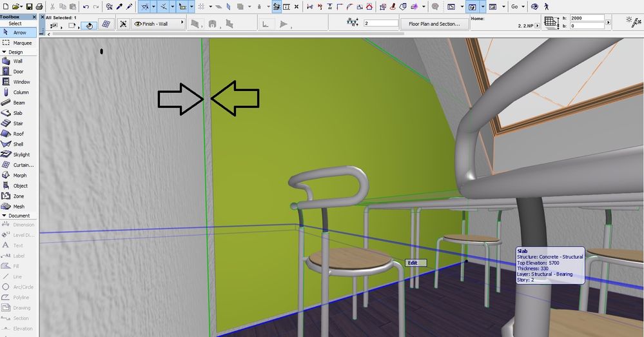Select the Zone tool
This screenshot has width=644, height=337.
18,196
